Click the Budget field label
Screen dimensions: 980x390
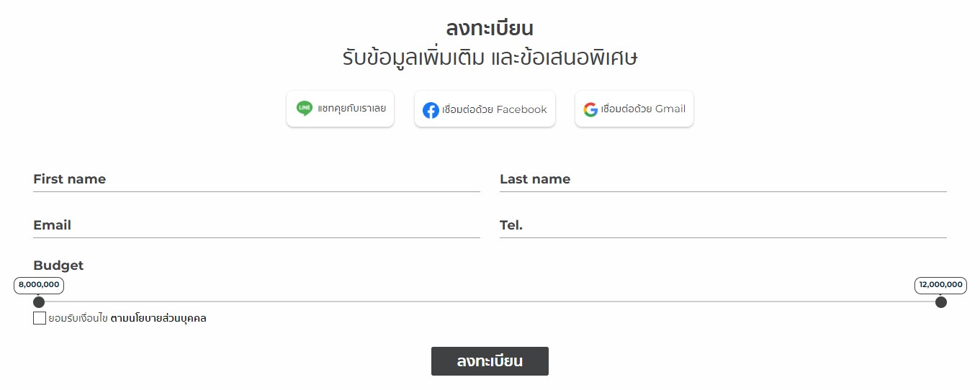[x=58, y=266]
